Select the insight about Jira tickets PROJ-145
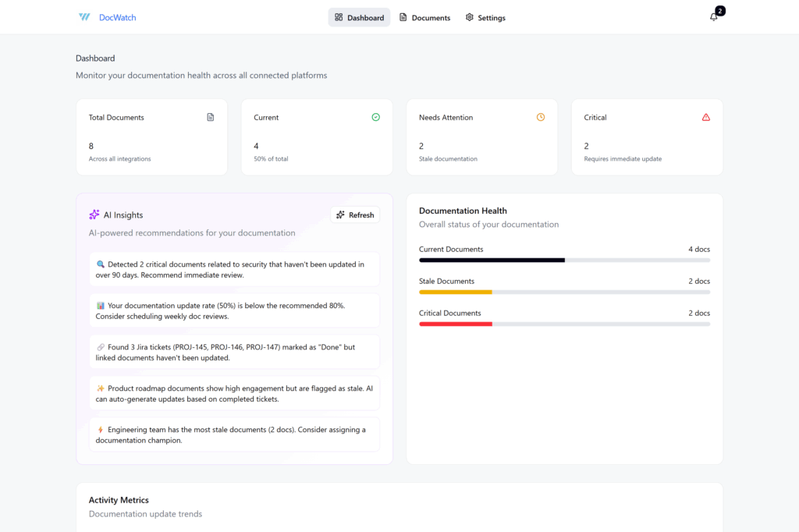Image resolution: width=799 pixels, height=532 pixels. tap(234, 352)
